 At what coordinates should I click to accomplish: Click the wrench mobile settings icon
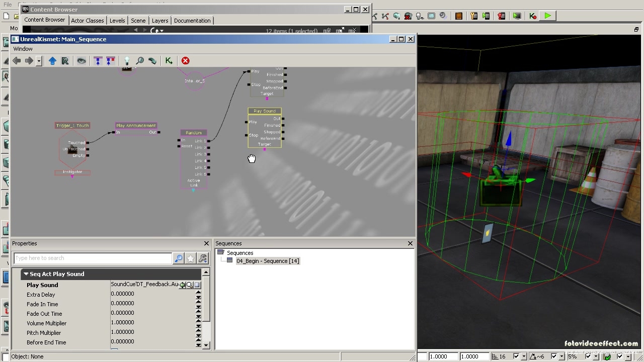474,16
